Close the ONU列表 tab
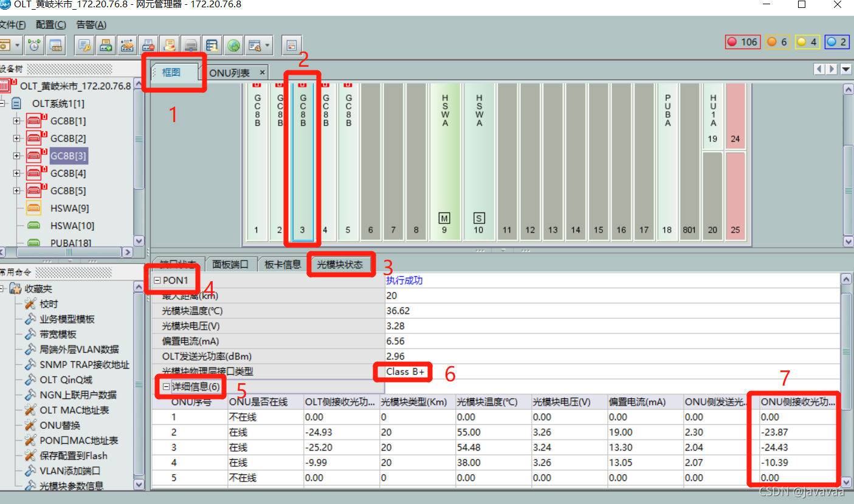 tap(261, 73)
